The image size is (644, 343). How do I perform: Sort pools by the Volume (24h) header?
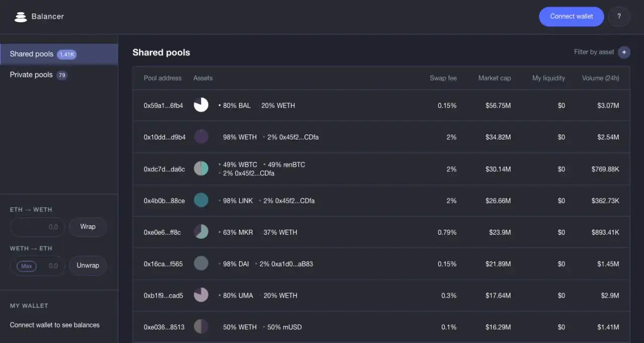coord(600,78)
